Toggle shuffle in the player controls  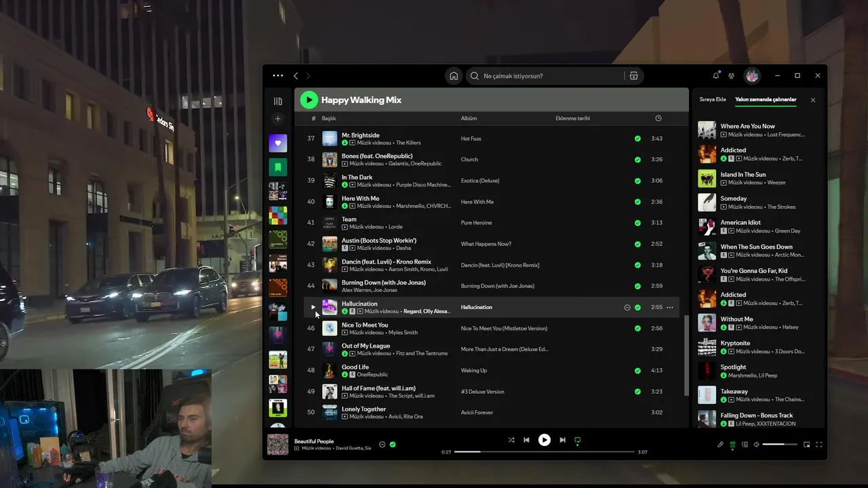(511, 440)
